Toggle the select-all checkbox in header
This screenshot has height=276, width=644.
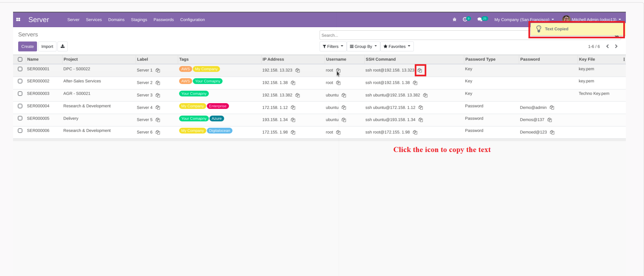20,59
